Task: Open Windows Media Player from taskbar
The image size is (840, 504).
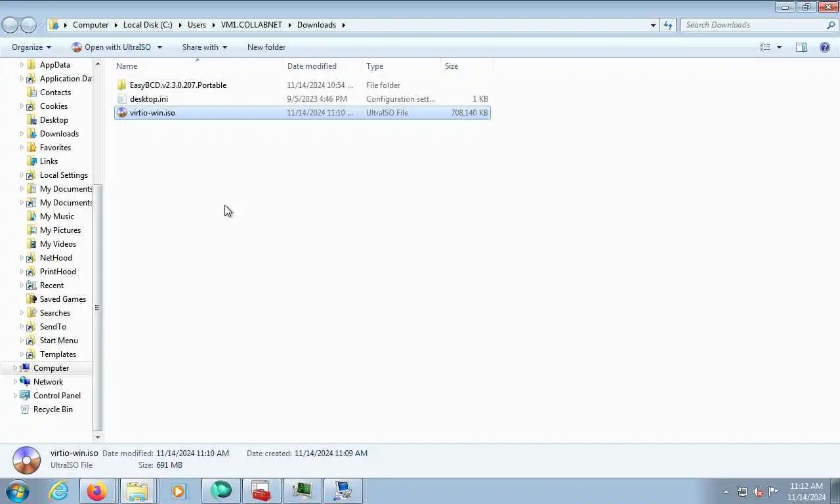Action: (178, 491)
